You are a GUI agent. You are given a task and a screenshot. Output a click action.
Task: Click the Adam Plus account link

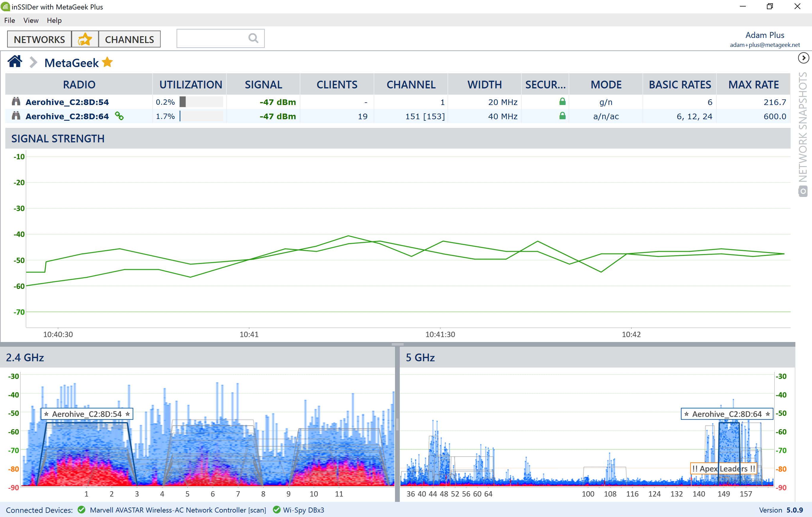(765, 35)
